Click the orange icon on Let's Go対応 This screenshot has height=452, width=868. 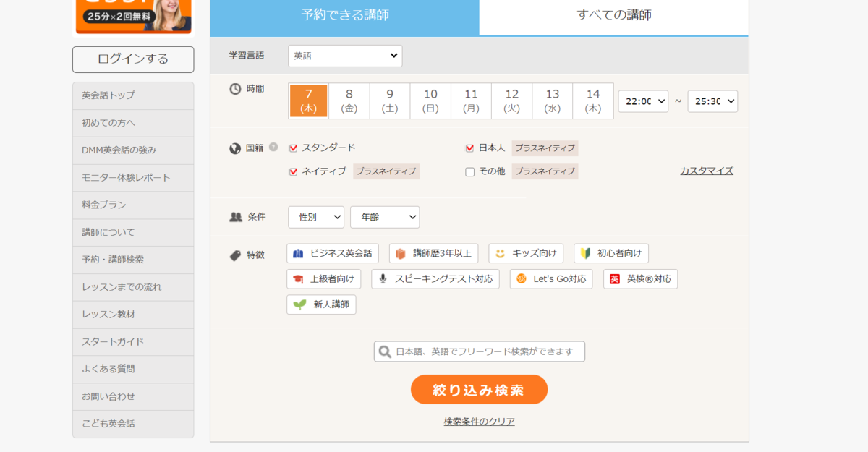click(x=522, y=278)
